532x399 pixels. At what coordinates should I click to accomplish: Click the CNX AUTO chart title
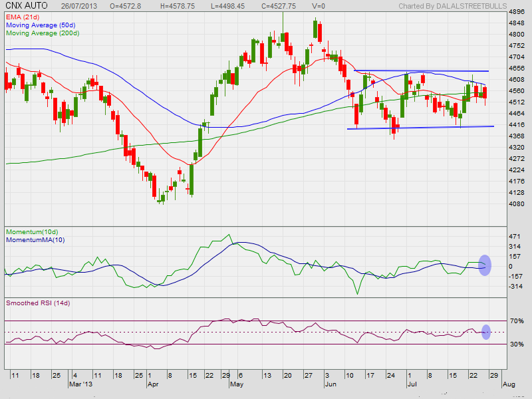[27, 6]
